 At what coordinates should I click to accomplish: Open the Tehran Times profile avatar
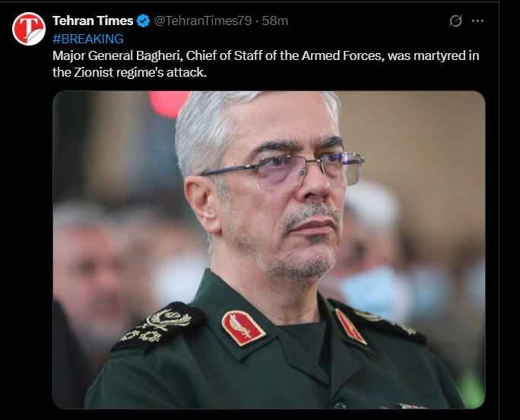point(29,29)
